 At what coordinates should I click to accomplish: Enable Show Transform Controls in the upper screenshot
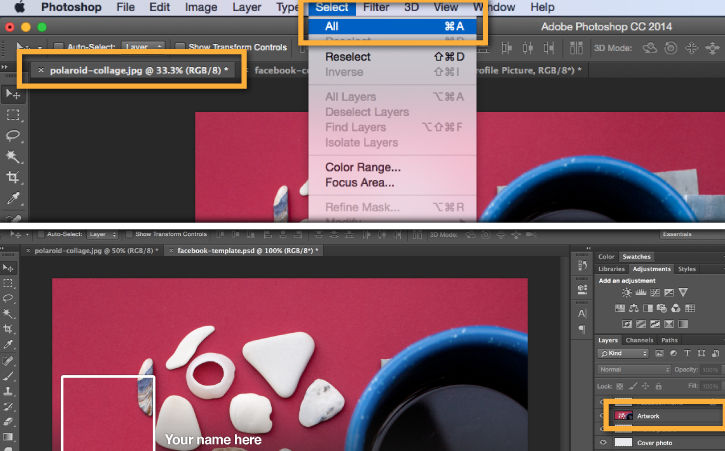tap(180, 47)
